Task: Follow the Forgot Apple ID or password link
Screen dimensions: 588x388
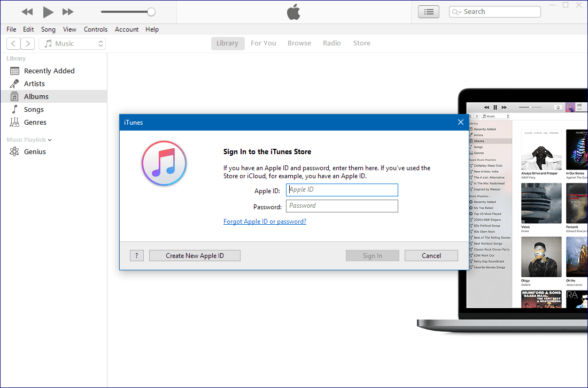Action: [x=265, y=222]
